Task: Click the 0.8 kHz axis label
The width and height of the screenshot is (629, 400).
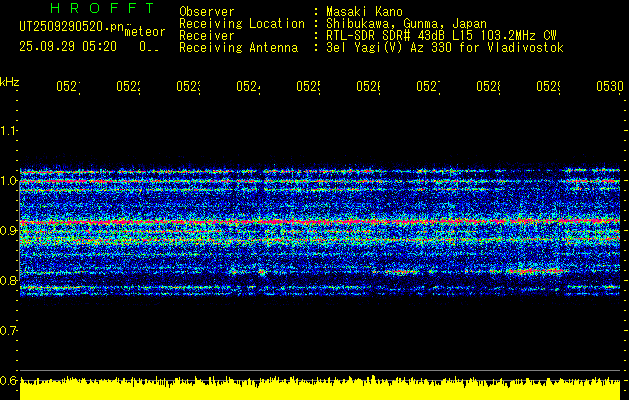Action: tap(8, 280)
